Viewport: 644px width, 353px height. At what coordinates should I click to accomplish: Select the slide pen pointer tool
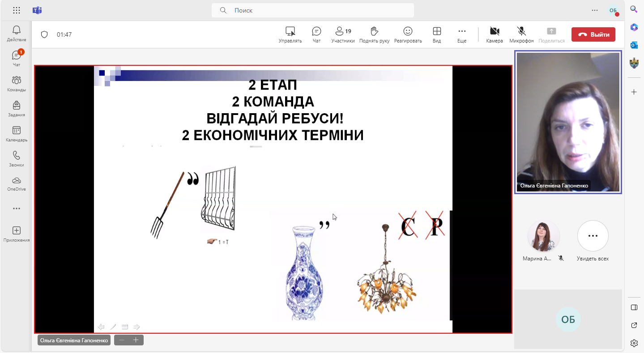tap(113, 327)
